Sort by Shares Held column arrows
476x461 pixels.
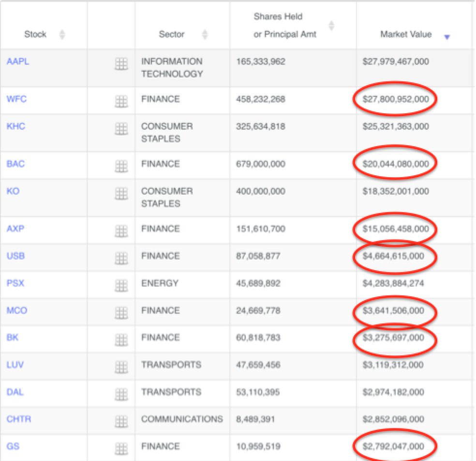pyautogui.click(x=331, y=26)
